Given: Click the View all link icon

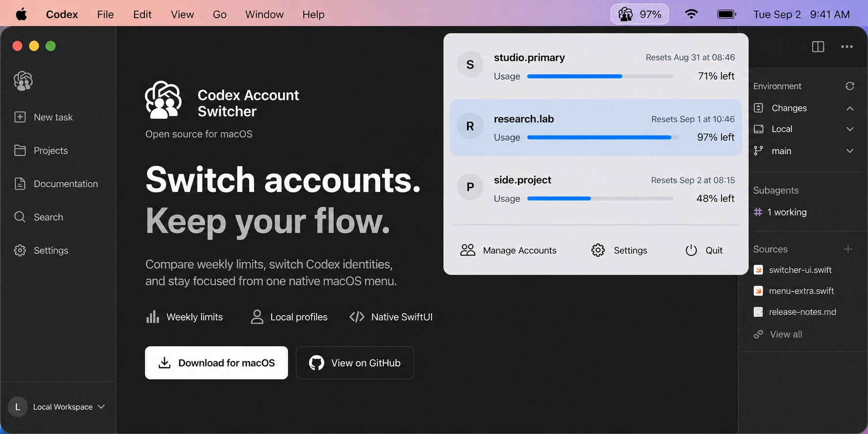Looking at the screenshot, I should [758, 334].
